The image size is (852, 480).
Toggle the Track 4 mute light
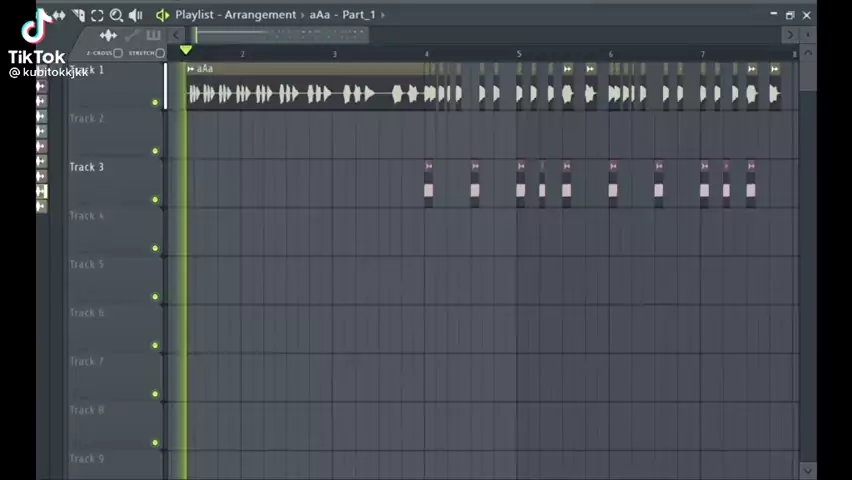click(155, 248)
